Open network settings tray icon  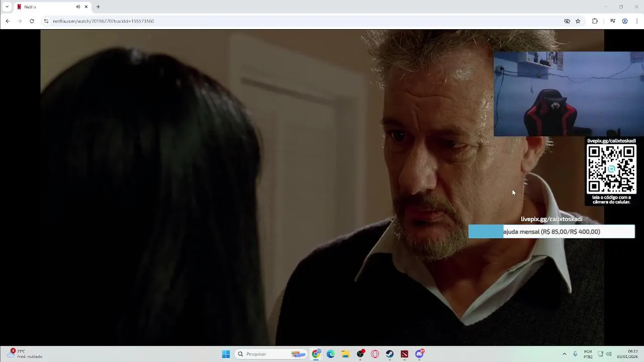click(600, 354)
